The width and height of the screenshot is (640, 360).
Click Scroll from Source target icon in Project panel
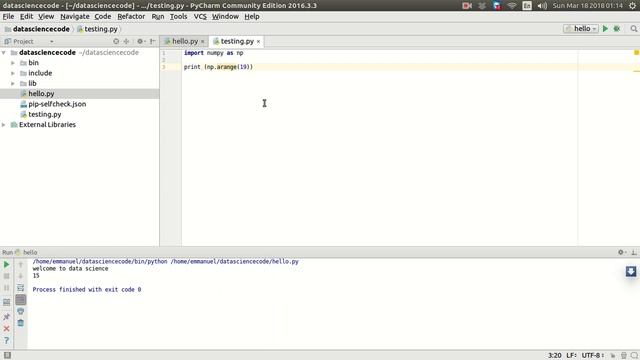116,41
